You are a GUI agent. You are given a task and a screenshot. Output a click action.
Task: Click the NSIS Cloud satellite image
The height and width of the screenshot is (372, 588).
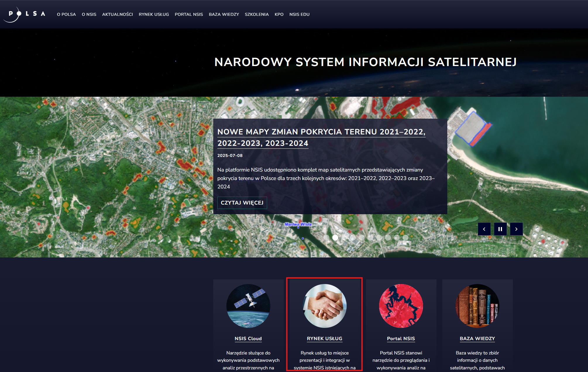[x=248, y=306]
